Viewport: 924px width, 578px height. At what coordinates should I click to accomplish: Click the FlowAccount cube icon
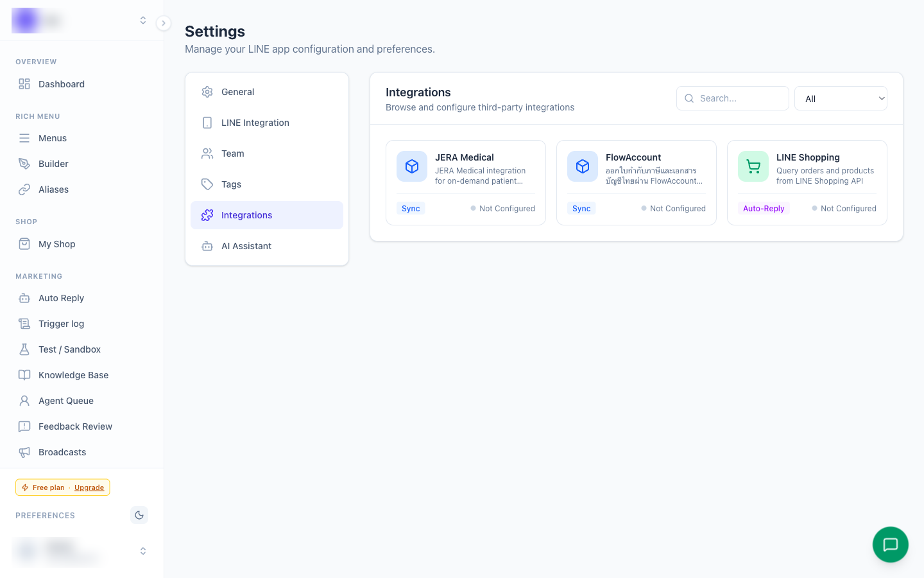pos(583,166)
